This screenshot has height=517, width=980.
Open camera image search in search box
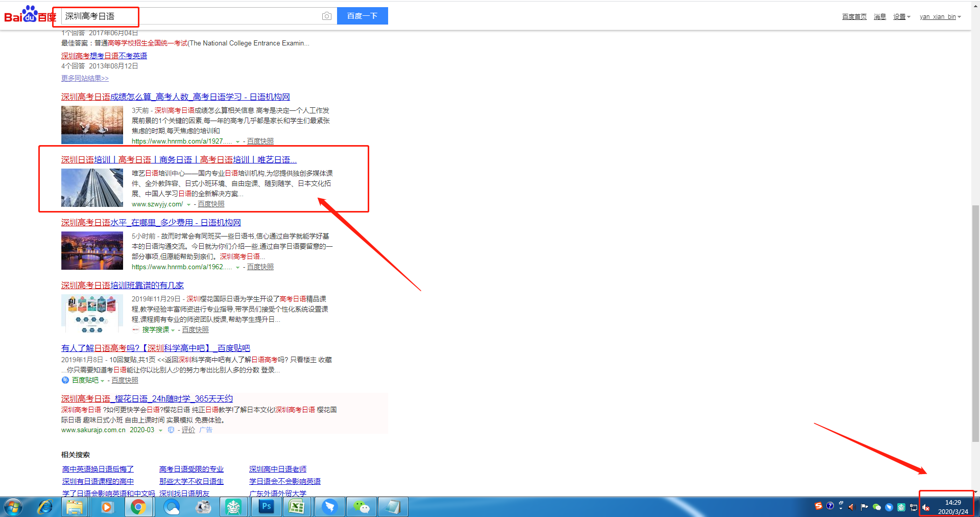tap(327, 16)
